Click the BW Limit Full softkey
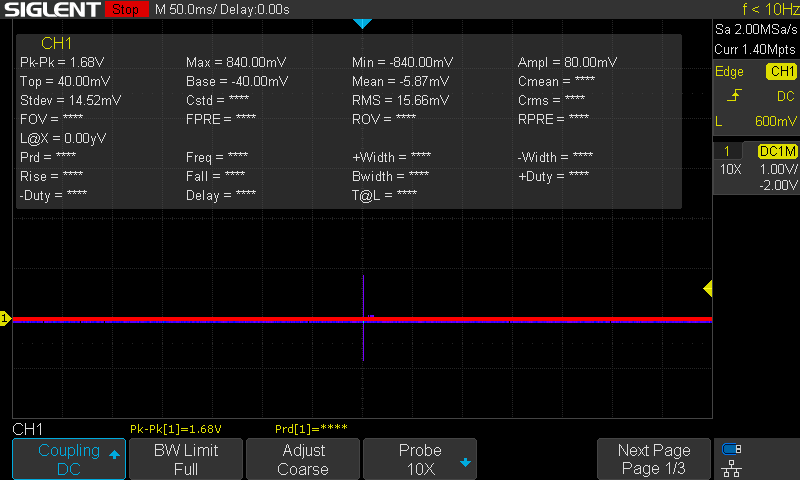 point(186,459)
